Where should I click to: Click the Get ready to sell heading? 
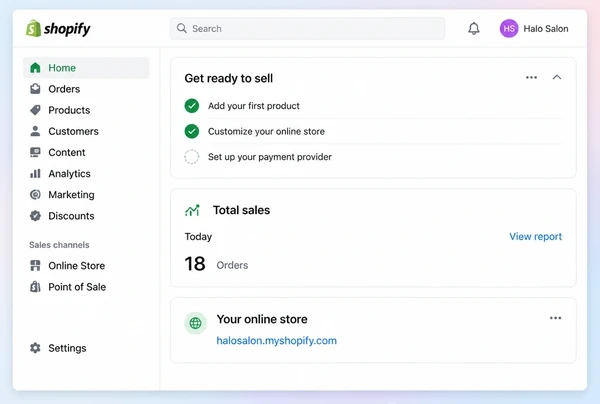[x=228, y=78]
